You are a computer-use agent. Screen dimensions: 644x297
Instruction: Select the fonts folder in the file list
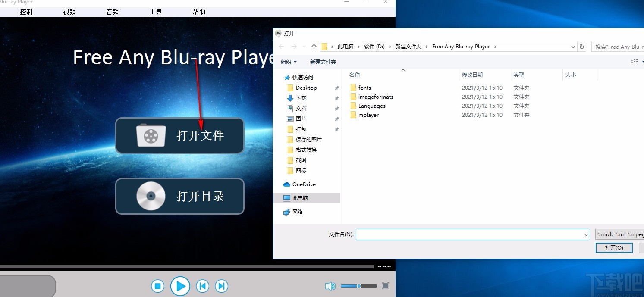(365, 88)
